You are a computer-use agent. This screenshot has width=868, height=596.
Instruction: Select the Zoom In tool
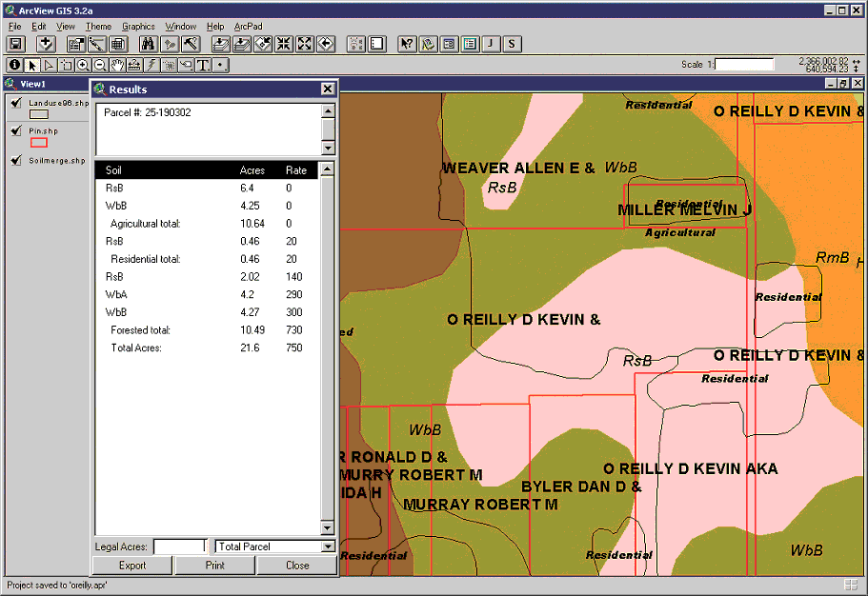point(83,65)
